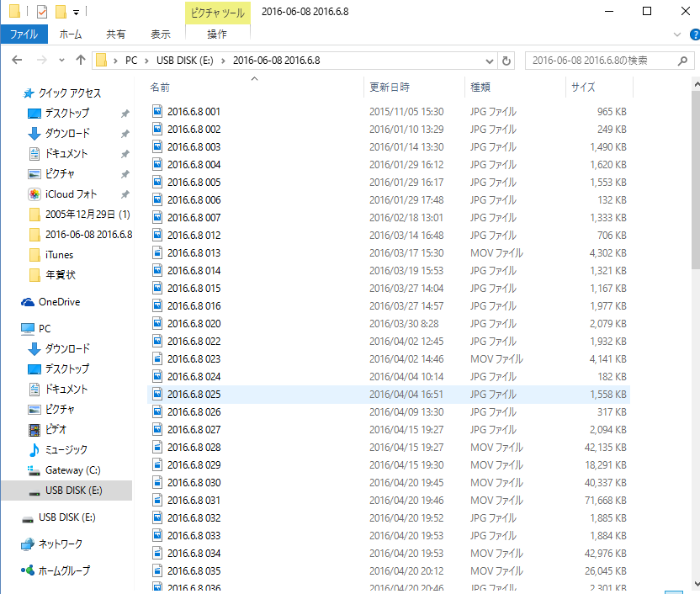This screenshot has width=700, height=594.
Task: Click the New Folder icon in quick access toolbar
Action: 61,12
